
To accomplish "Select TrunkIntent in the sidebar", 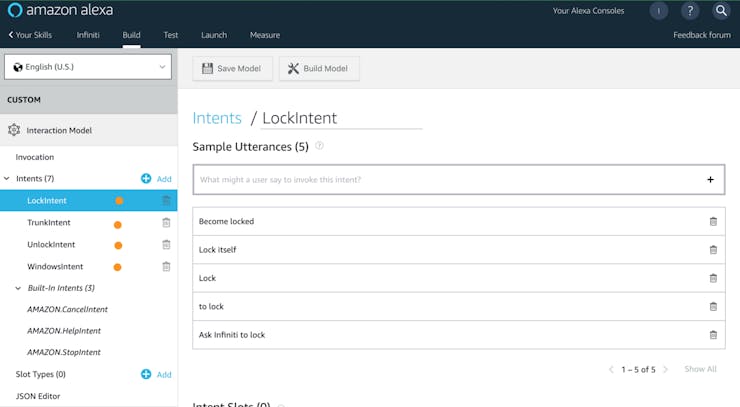I will (x=49, y=222).
